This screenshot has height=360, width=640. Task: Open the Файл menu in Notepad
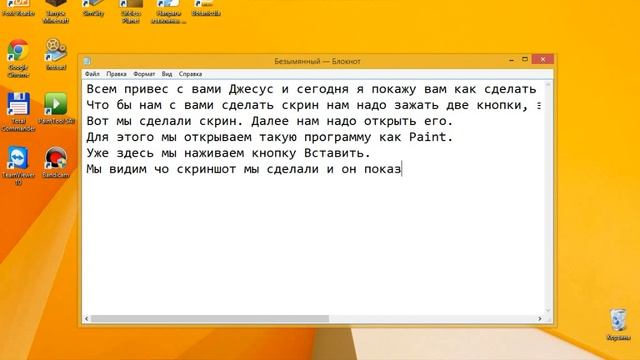point(92,74)
